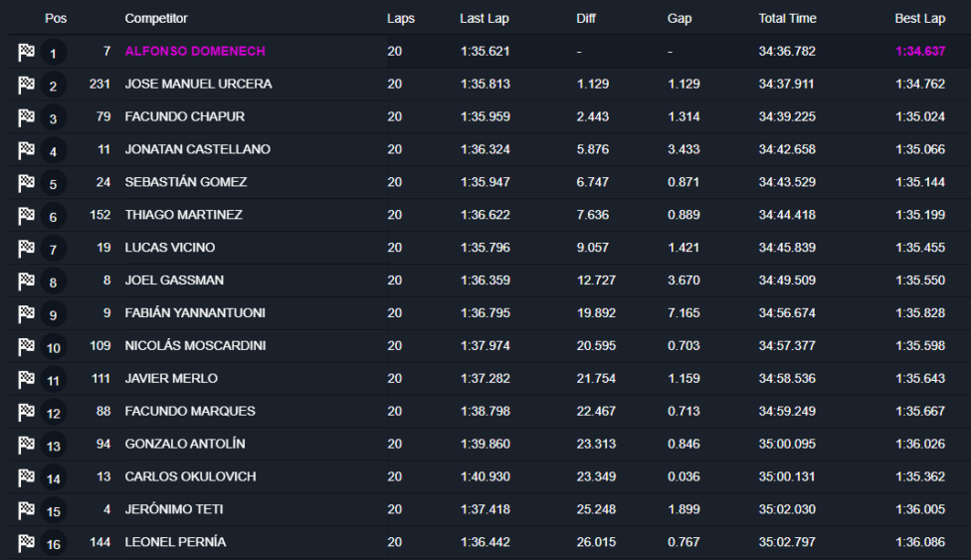The image size is (971, 560).
Task: Click the Total Time column header
Action: coord(787,19)
